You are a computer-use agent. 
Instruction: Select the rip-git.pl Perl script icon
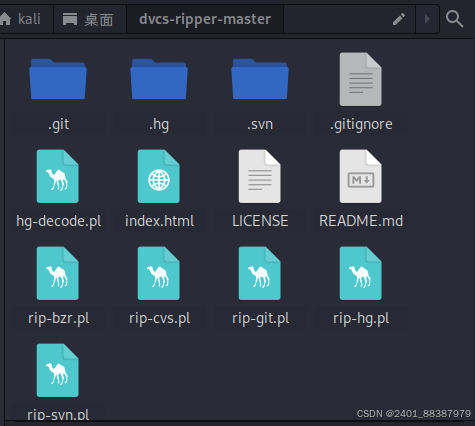(260, 273)
